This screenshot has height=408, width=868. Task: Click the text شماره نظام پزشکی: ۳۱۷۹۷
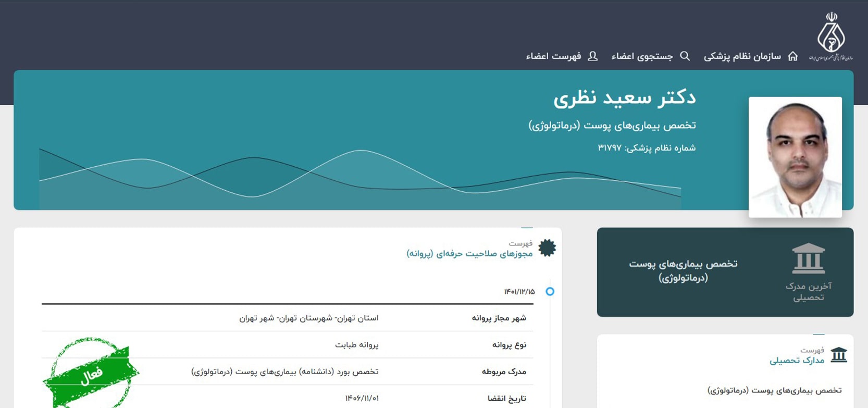pyautogui.click(x=647, y=148)
